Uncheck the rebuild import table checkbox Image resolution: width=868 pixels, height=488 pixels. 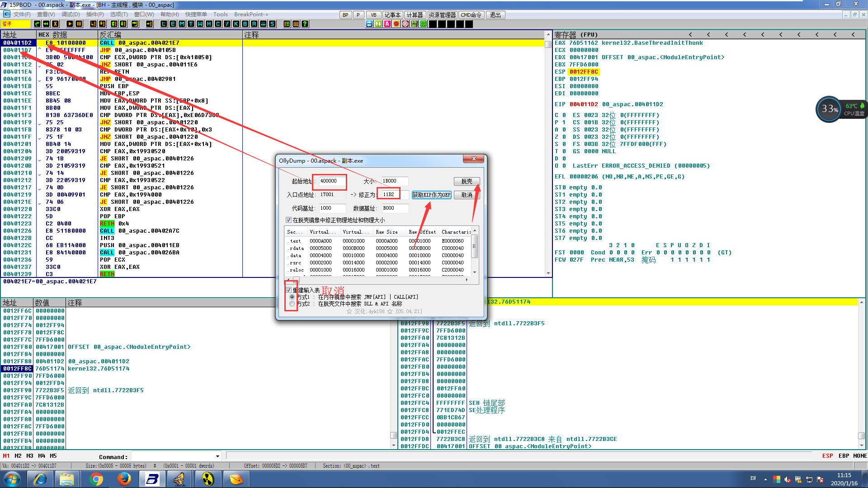coord(289,290)
